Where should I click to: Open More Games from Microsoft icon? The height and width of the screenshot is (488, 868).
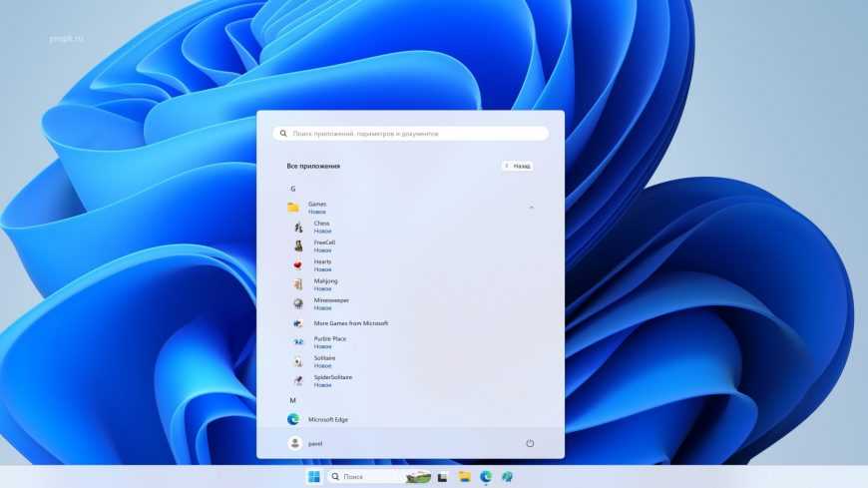pyautogui.click(x=298, y=323)
